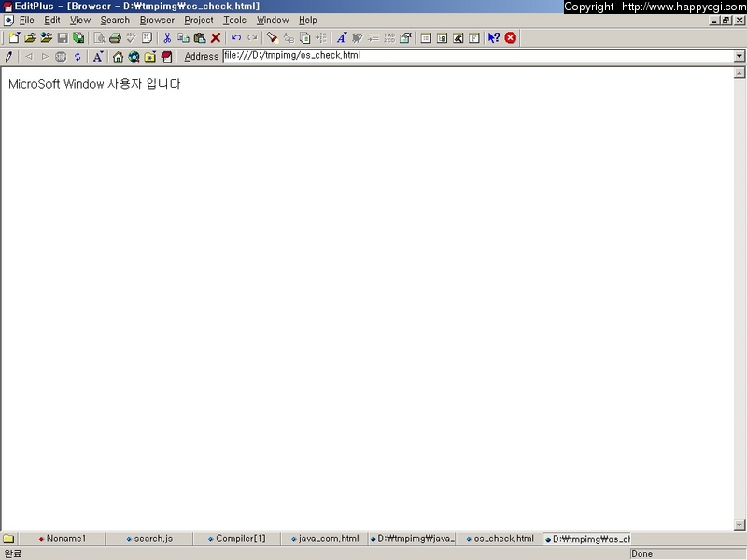Image resolution: width=747 pixels, height=560 pixels.
Task: Click the Replace icon
Action: coord(289,38)
